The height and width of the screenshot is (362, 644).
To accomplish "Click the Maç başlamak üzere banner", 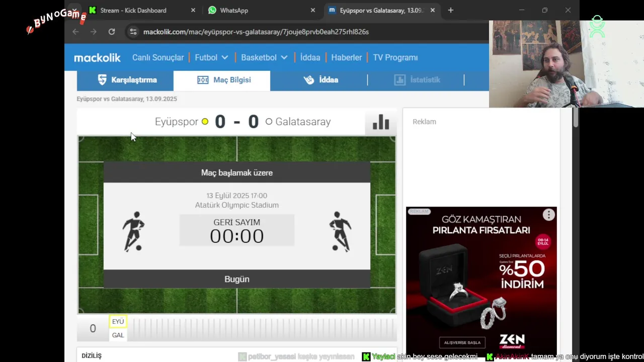I will [x=237, y=172].
